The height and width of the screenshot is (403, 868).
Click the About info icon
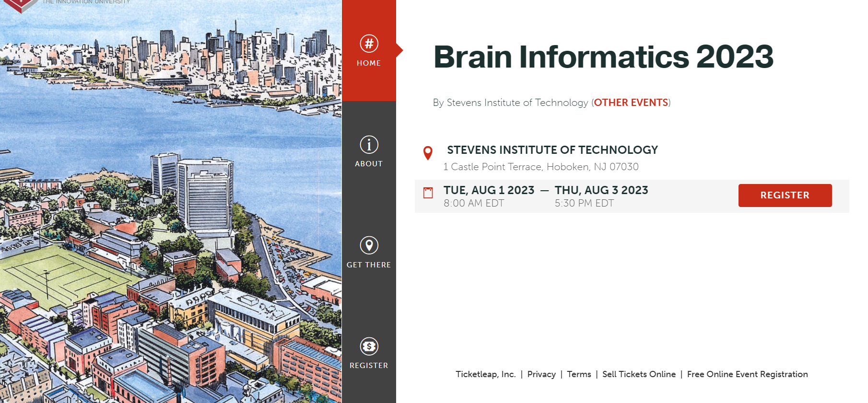[x=369, y=144]
